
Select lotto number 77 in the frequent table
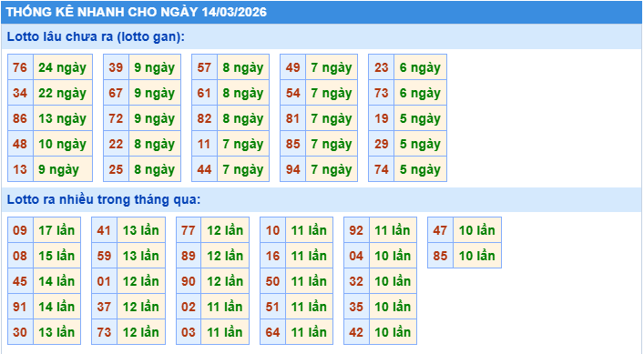(x=189, y=230)
